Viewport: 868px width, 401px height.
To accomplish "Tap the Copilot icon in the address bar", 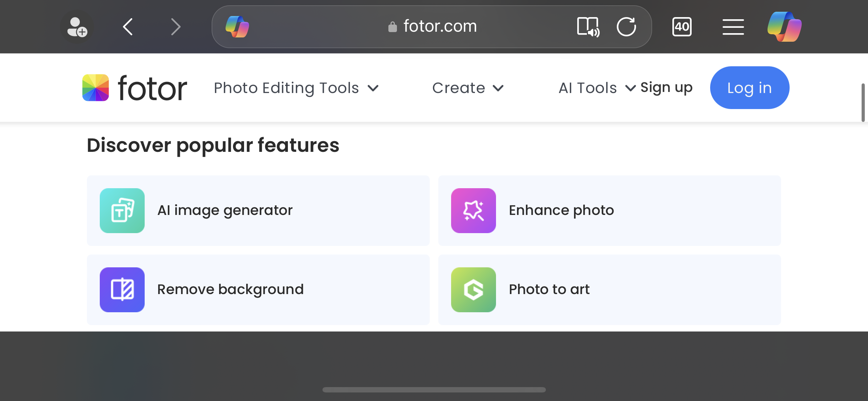I will point(237,27).
